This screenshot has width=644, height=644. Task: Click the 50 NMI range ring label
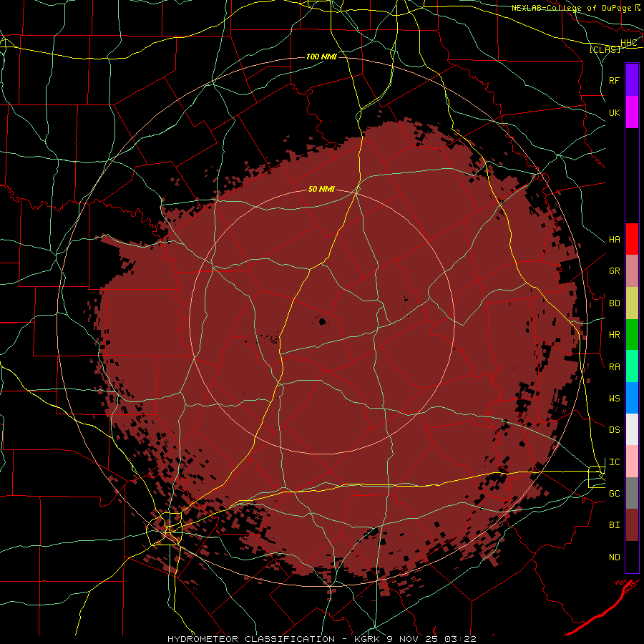321,189
